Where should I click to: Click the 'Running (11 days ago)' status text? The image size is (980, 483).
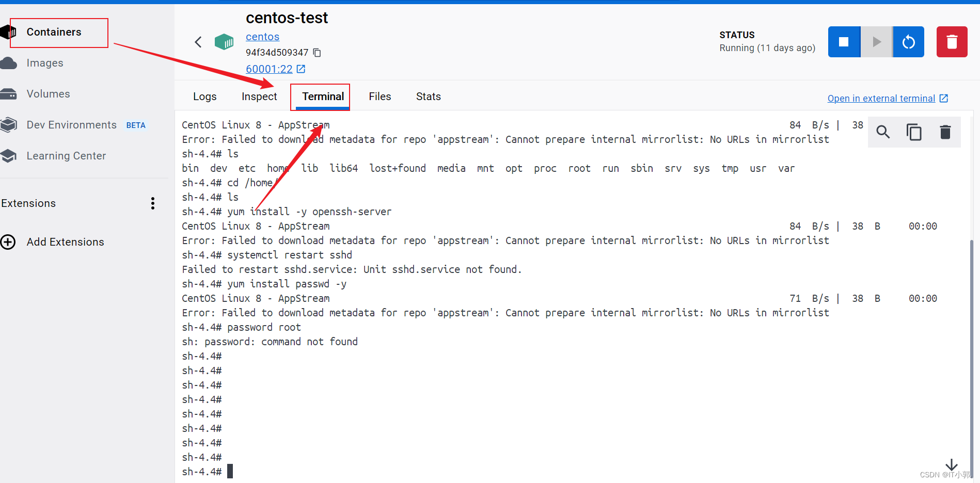[x=767, y=48]
